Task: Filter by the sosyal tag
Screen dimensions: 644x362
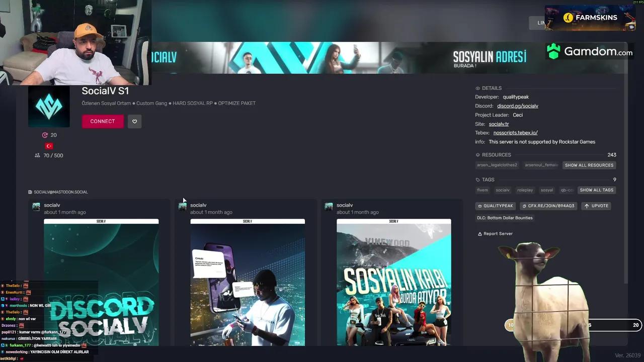Action: click(x=546, y=190)
